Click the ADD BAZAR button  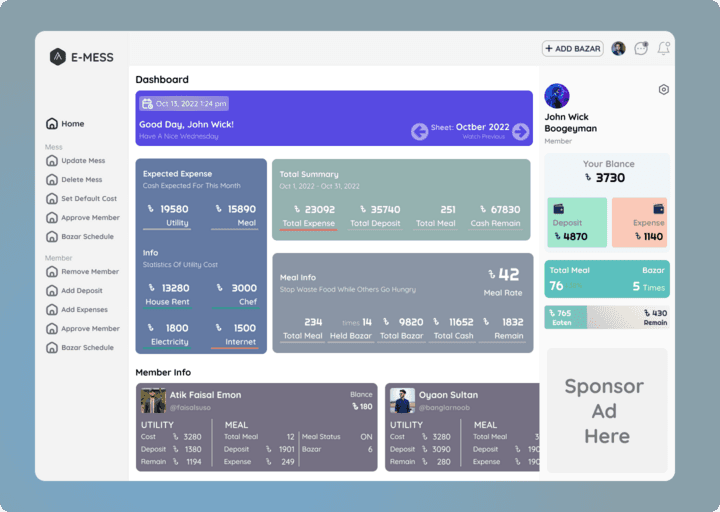[573, 48]
